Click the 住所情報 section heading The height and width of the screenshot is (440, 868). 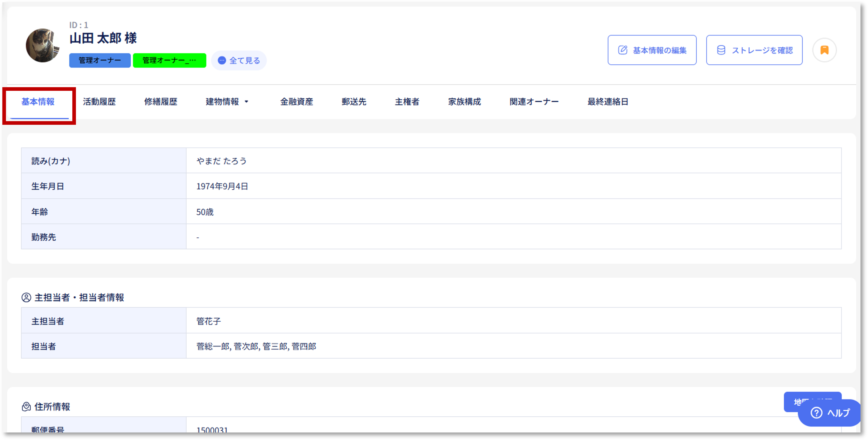(x=52, y=407)
